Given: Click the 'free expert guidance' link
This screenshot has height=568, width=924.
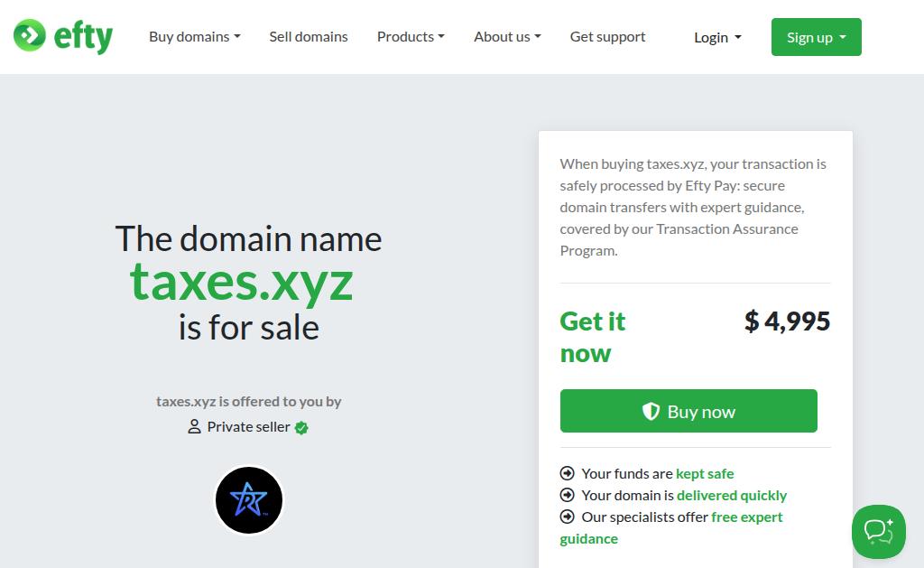Looking at the screenshot, I should [x=746, y=517].
